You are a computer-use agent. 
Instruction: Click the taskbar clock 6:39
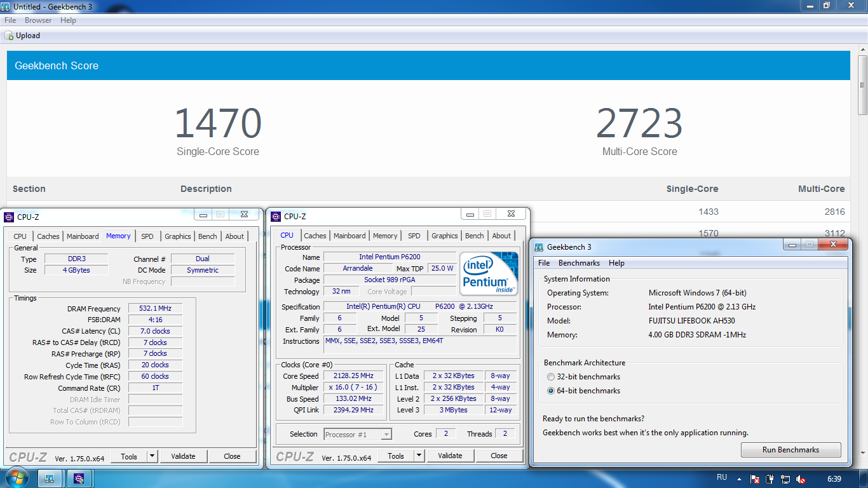pyautogui.click(x=834, y=479)
